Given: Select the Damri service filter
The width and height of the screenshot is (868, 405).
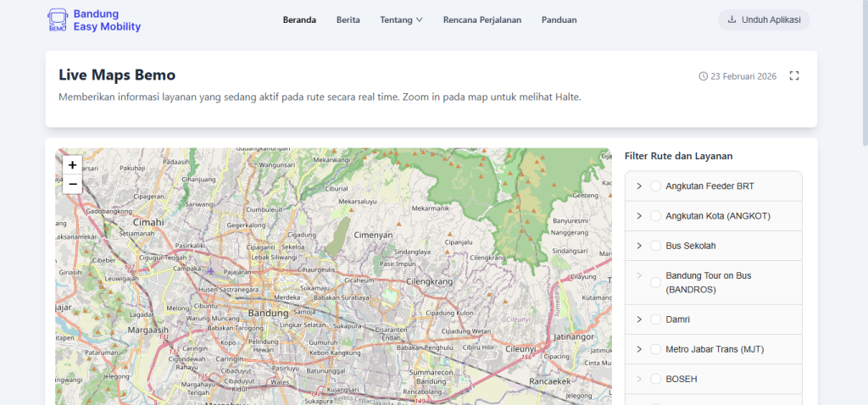Looking at the screenshot, I should [655, 319].
